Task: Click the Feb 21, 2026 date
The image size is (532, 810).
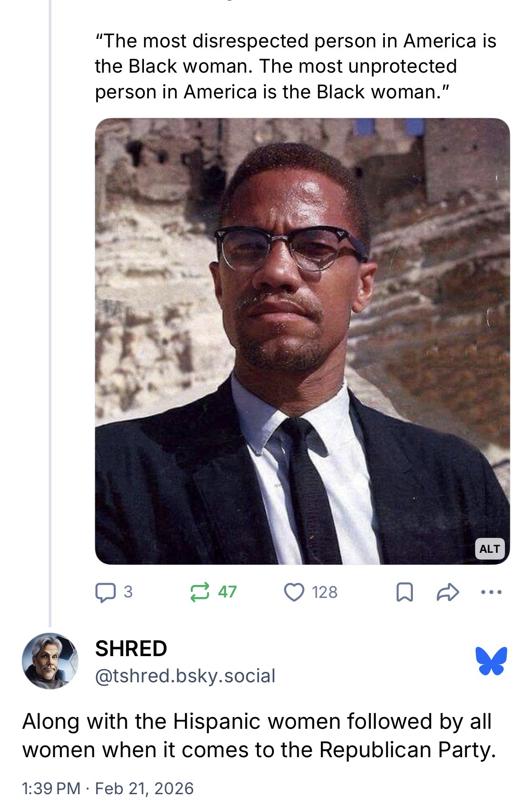Action: pyautogui.click(x=144, y=788)
